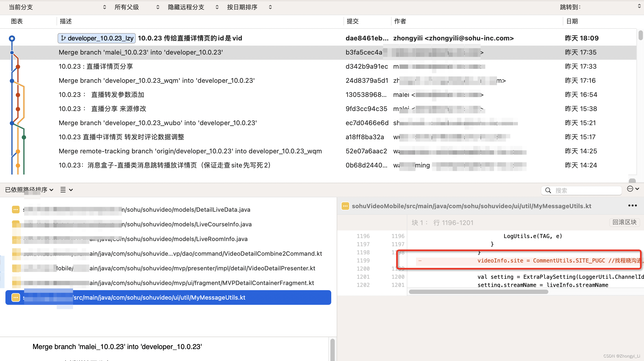
Task: Click the hunk header 块 1： 行 1196-1201
Action: point(442,223)
